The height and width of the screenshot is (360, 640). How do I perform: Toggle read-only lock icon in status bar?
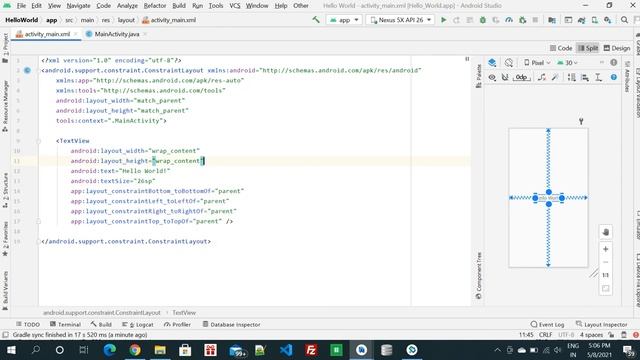click(x=611, y=335)
